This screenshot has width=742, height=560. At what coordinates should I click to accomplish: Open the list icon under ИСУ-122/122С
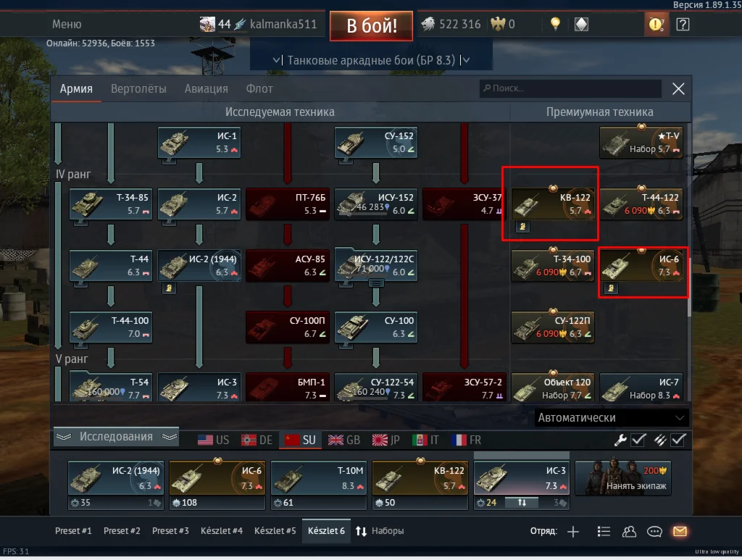[x=376, y=283]
